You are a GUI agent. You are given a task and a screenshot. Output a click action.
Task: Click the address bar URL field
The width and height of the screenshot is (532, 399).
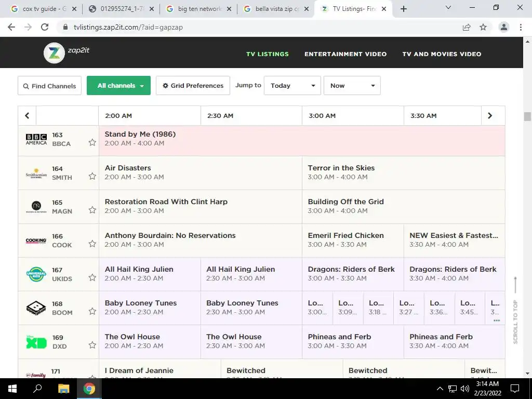[258, 27]
